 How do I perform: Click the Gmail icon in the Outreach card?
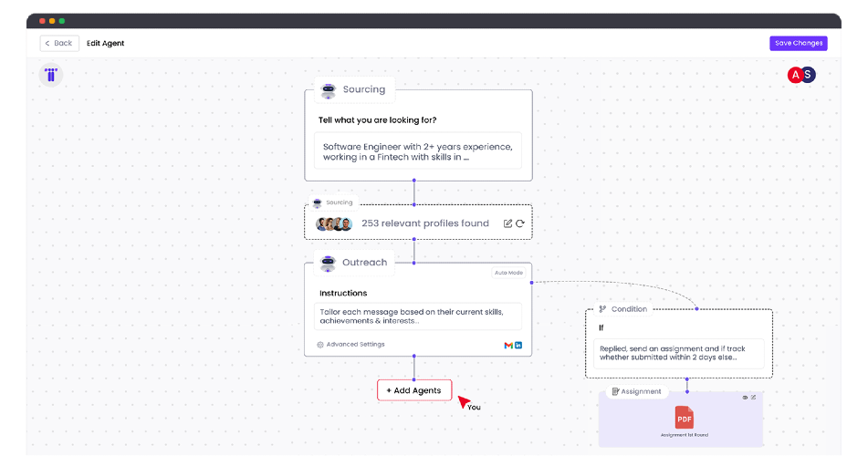click(508, 346)
